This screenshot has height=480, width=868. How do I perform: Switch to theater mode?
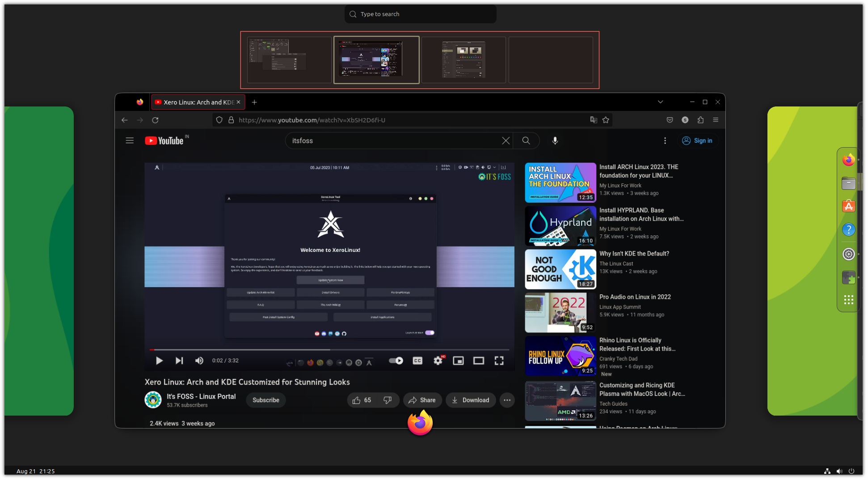pos(478,361)
